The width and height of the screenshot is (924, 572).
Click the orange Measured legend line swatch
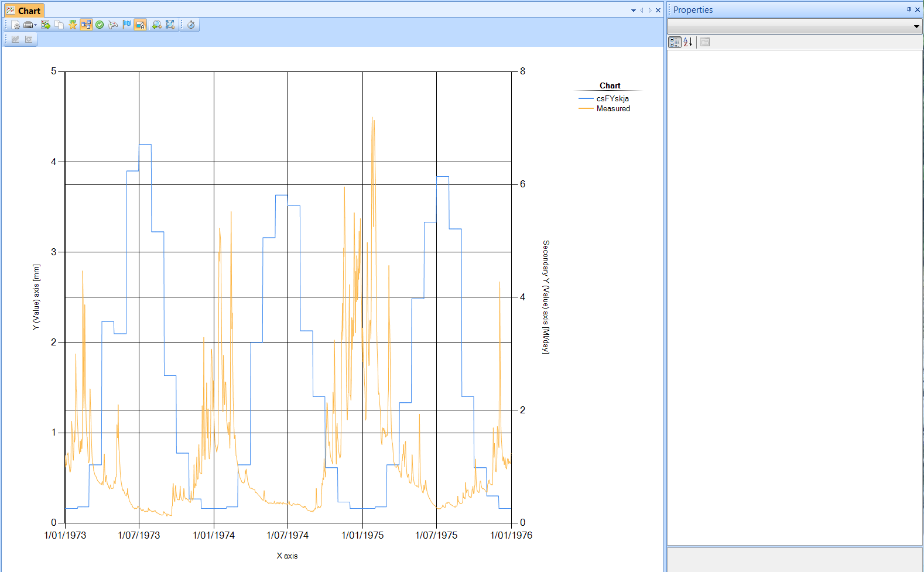(x=586, y=109)
